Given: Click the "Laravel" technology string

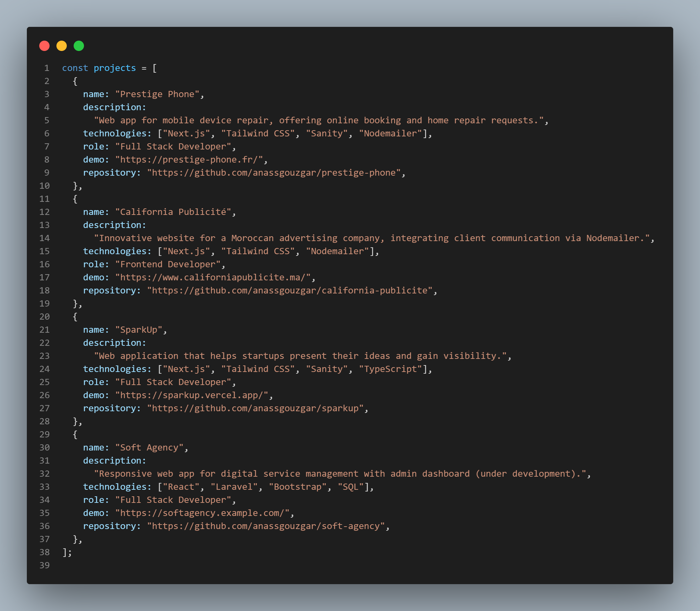Looking at the screenshot, I should [x=234, y=487].
